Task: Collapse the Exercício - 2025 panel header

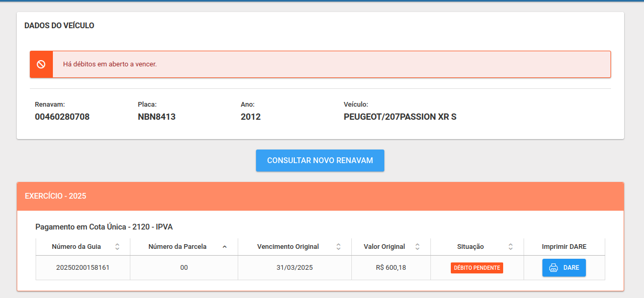Action: (x=320, y=196)
